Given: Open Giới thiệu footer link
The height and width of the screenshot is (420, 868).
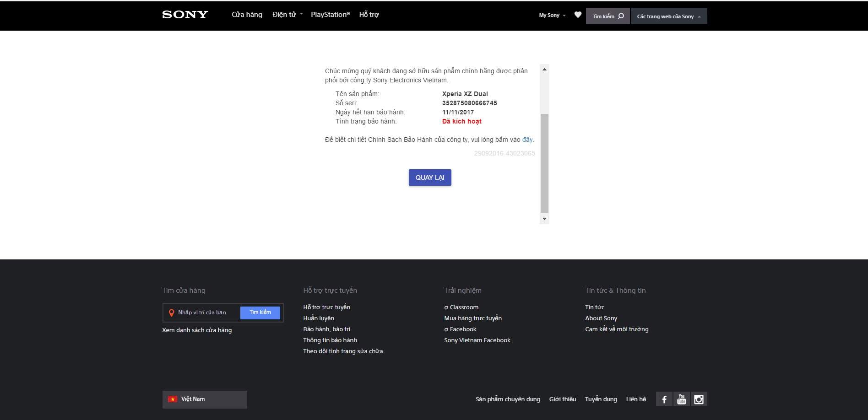Looking at the screenshot, I should tap(563, 399).
